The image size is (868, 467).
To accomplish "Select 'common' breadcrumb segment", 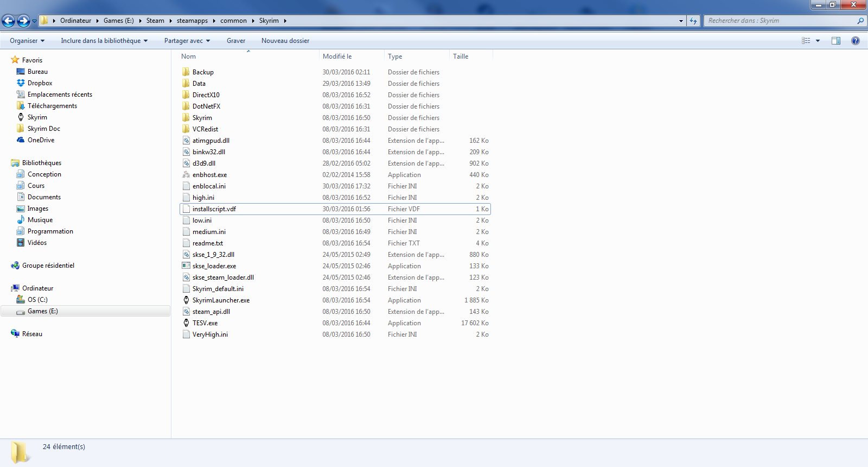I will pos(233,21).
